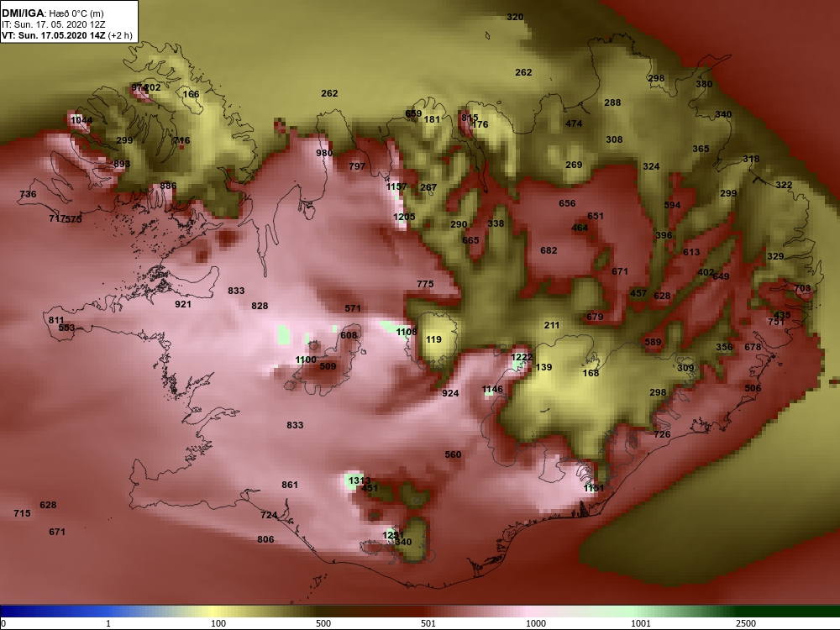
Task: Click the 'VT: Sun. 17.05.2020 14Z (+2 h)' line
Action: point(66,35)
